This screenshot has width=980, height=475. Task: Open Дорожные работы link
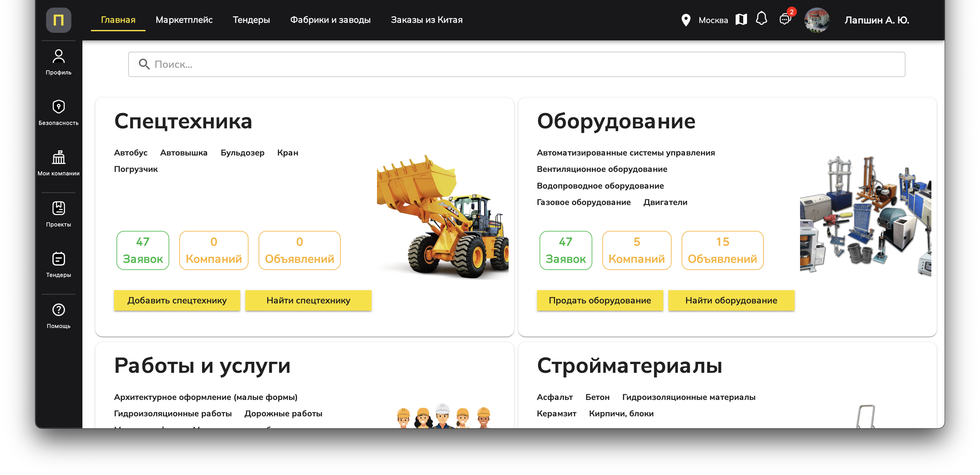(x=283, y=413)
